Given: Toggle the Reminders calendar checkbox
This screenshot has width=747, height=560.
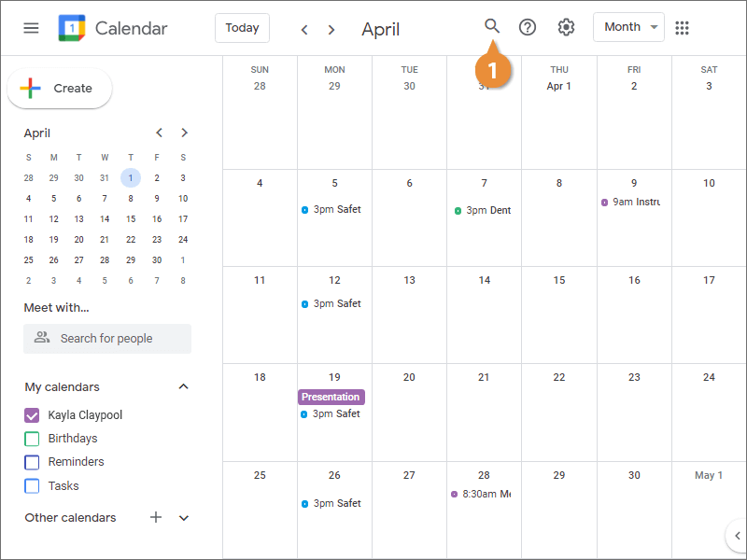Looking at the screenshot, I should click(x=32, y=462).
